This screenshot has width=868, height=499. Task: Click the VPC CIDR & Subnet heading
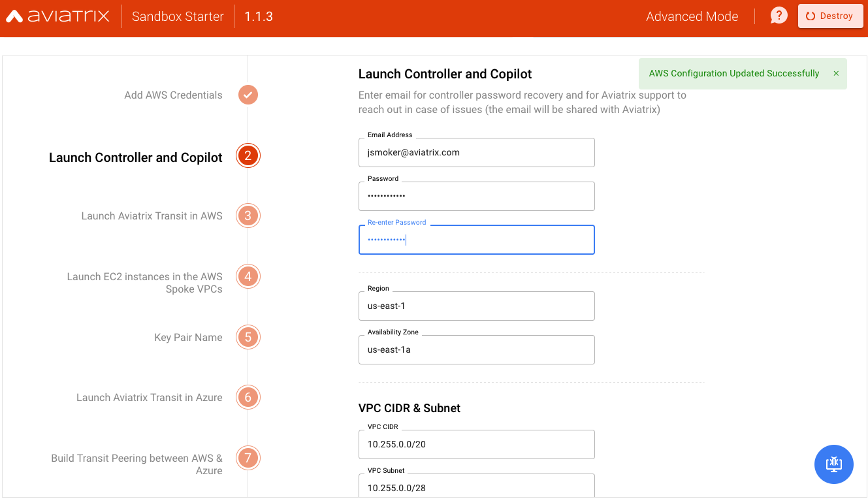(410, 408)
